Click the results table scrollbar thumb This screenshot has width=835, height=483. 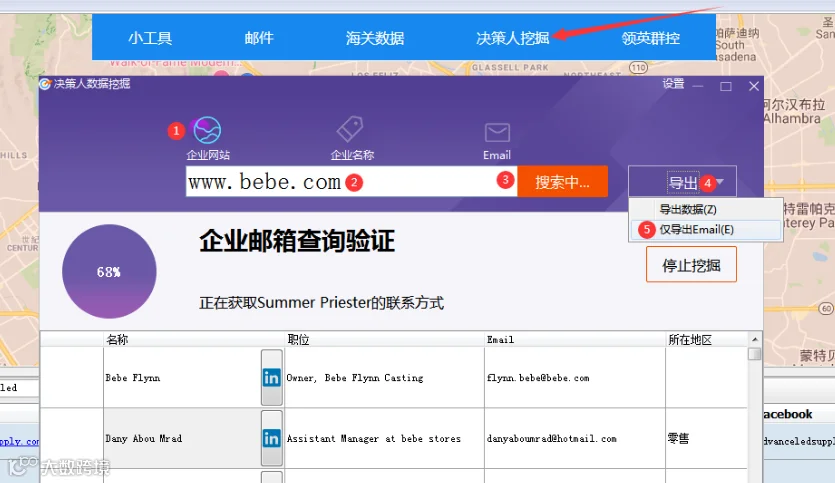[x=755, y=354]
